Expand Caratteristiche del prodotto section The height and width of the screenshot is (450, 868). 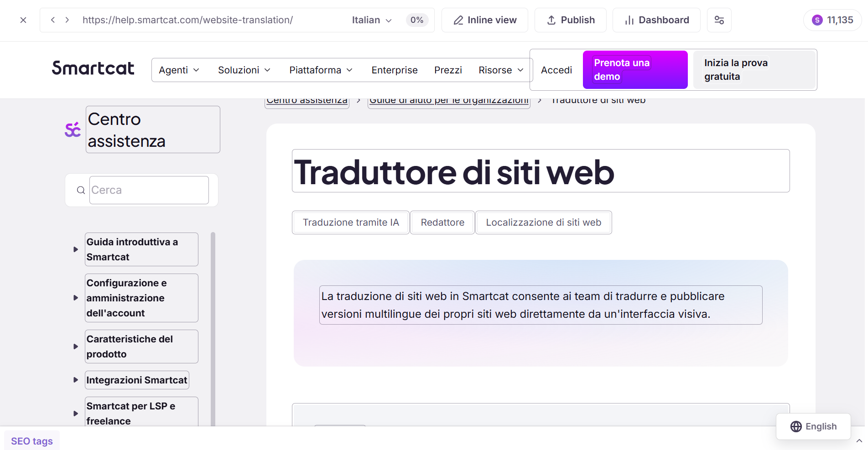pos(76,347)
